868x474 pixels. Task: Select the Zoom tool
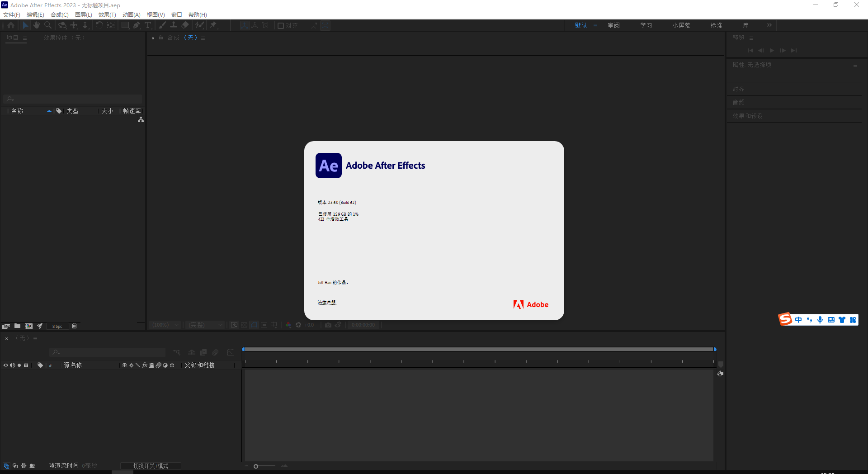pyautogui.click(x=47, y=25)
